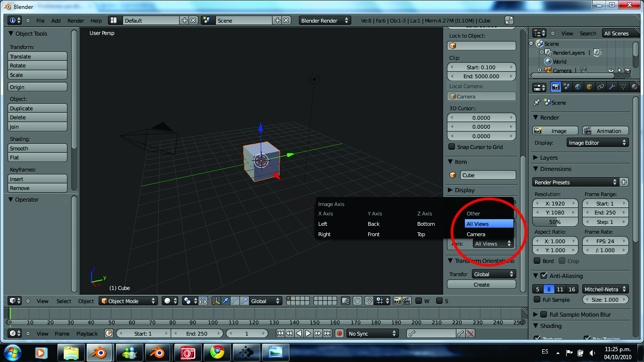Image resolution: width=644 pixels, height=362 pixels.
Task: Add a new screen layout with plus icon
Action: click(184, 20)
